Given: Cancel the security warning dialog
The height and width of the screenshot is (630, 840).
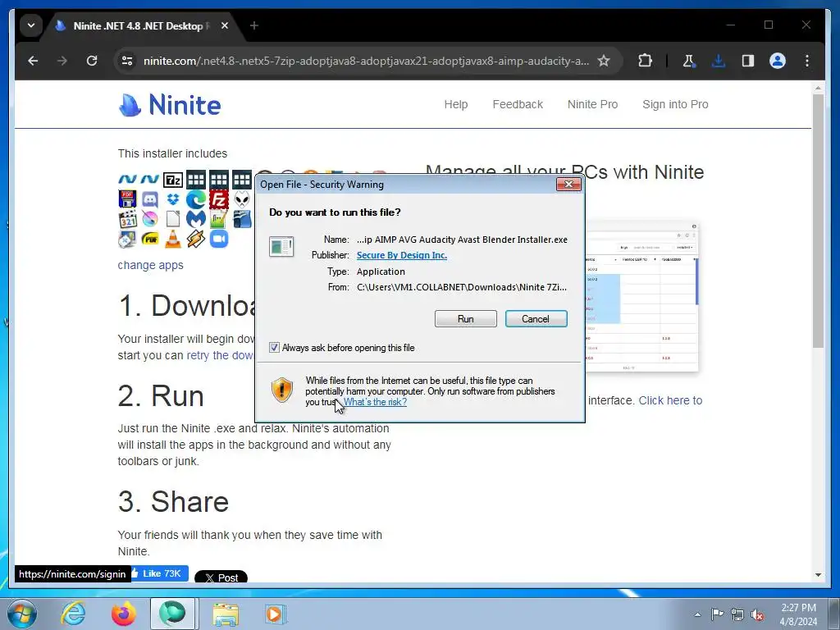Looking at the screenshot, I should pos(536,319).
